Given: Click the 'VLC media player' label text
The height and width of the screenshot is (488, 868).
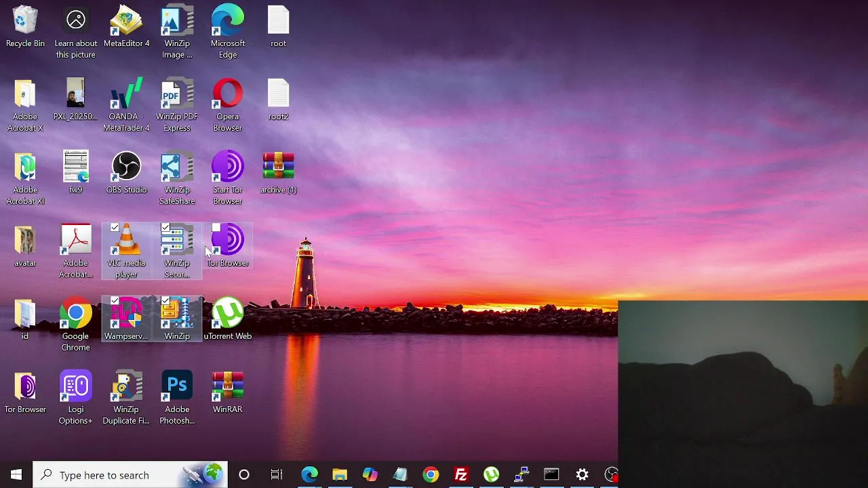Looking at the screenshot, I should pyautogui.click(x=126, y=268).
